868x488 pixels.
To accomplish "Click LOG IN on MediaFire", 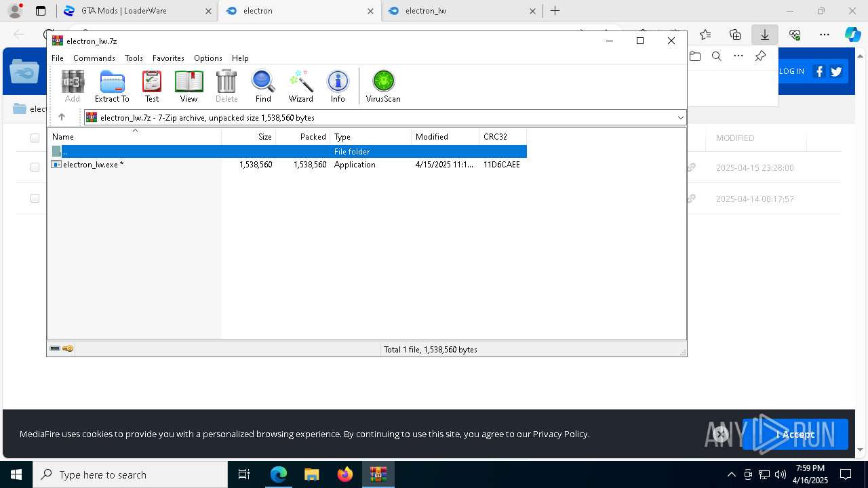I will (791, 71).
